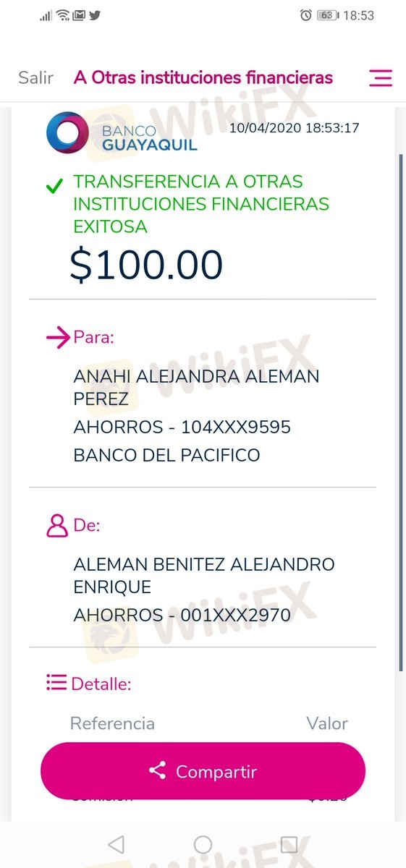
Task: Click the person icon beside De
Action: [x=56, y=526]
